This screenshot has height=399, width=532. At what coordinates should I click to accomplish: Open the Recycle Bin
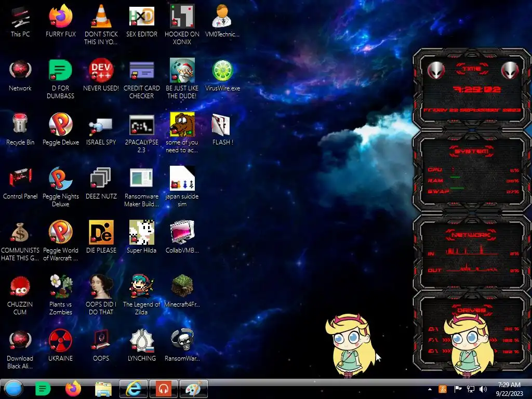(20, 129)
